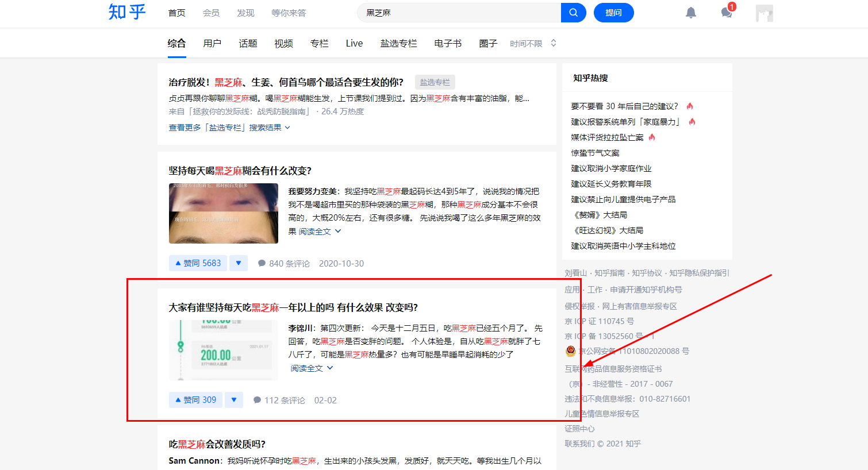Open 互联网药品信息服务资格证书 footer link

pyautogui.click(x=613, y=369)
